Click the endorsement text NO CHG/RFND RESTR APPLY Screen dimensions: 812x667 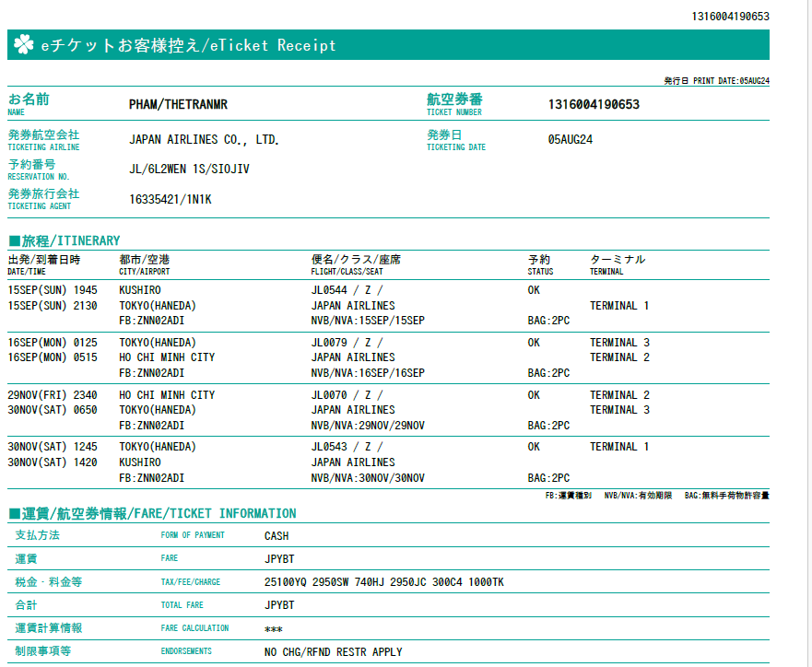(333, 652)
